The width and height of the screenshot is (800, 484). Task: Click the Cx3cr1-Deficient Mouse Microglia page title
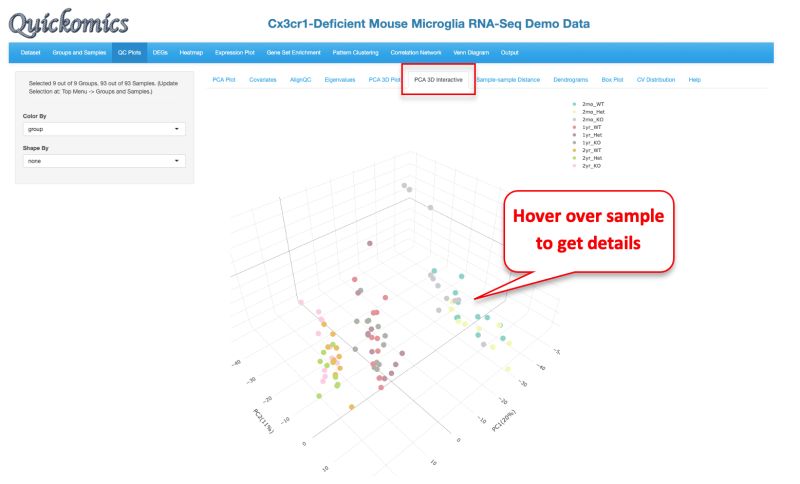pos(429,24)
